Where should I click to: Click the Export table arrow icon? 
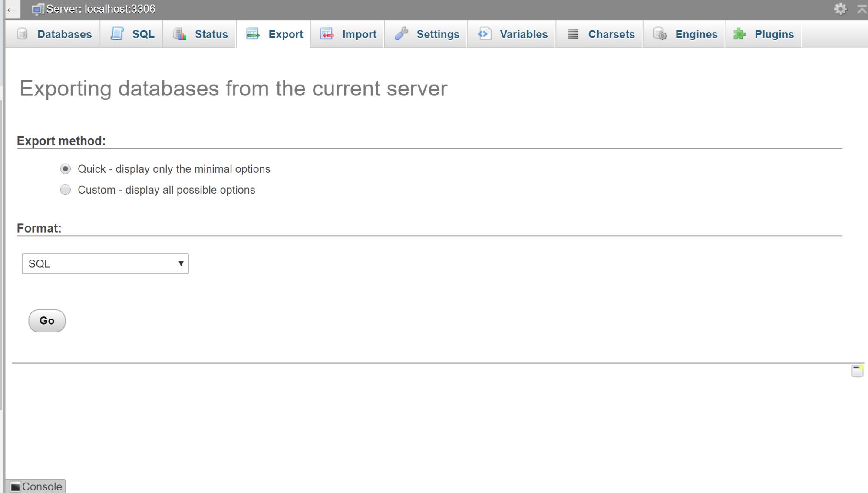click(253, 34)
